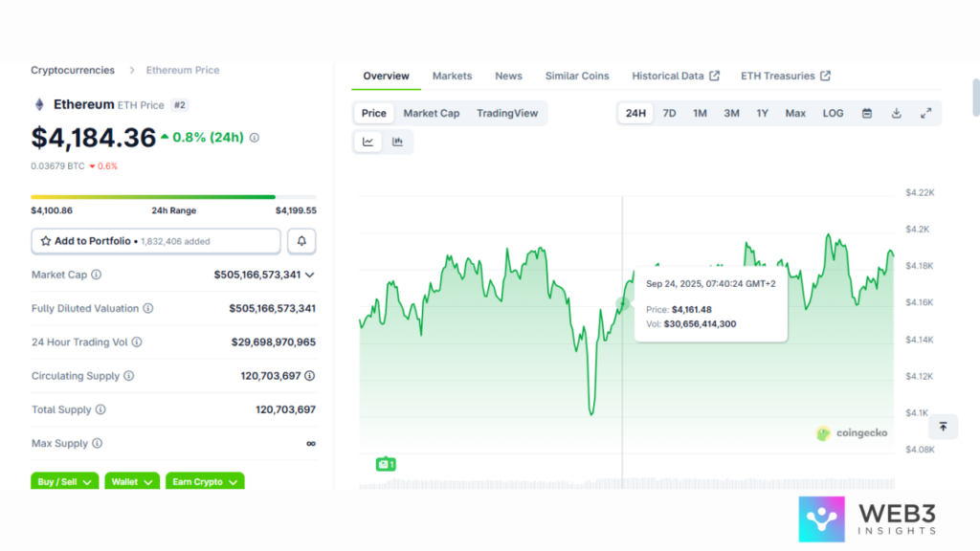Set chart range to 1Y
Viewport: 980px width, 551px height.
coord(762,113)
